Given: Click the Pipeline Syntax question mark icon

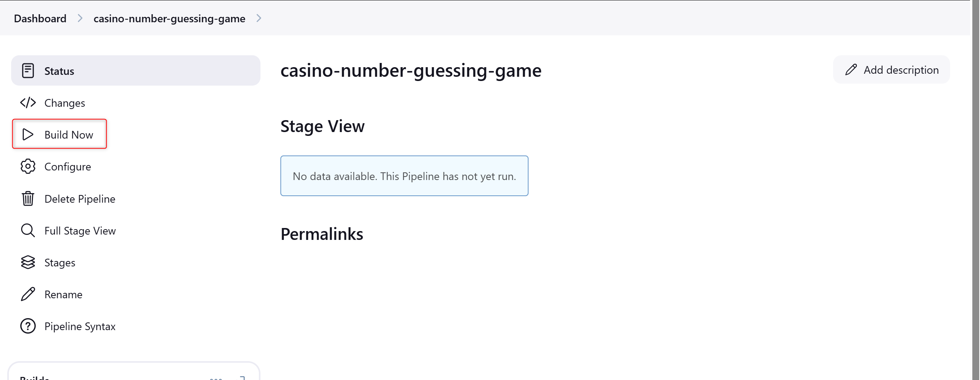Looking at the screenshot, I should click(28, 326).
